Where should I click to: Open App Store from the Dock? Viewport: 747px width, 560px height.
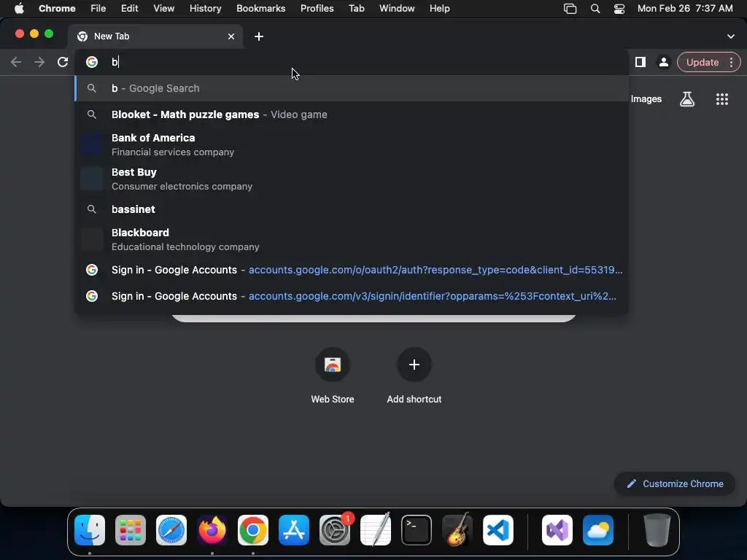tap(293, 530)
